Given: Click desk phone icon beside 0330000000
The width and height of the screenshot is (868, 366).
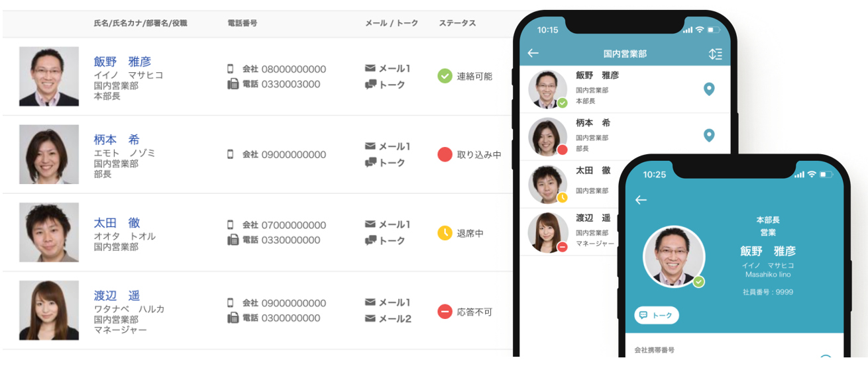Looking at the screenshot, I should tap(233, 240).
